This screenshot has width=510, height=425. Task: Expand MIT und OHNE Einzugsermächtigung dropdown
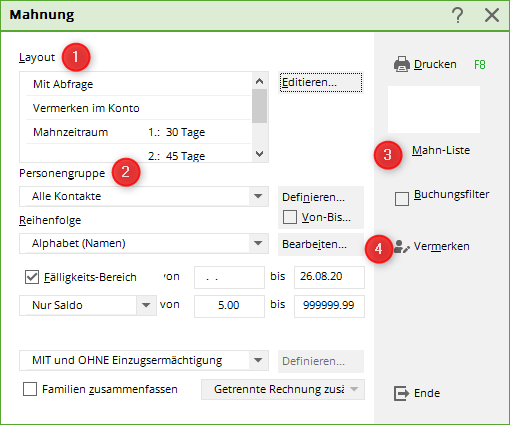coord(258,360)
